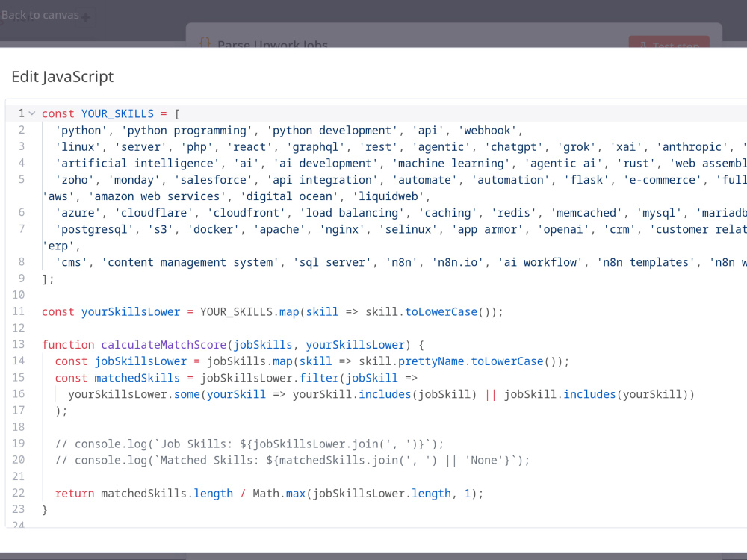Click the 'cloudflare' string on line 6
This screenshot has height=560, width=747.
tap(153, 213)
